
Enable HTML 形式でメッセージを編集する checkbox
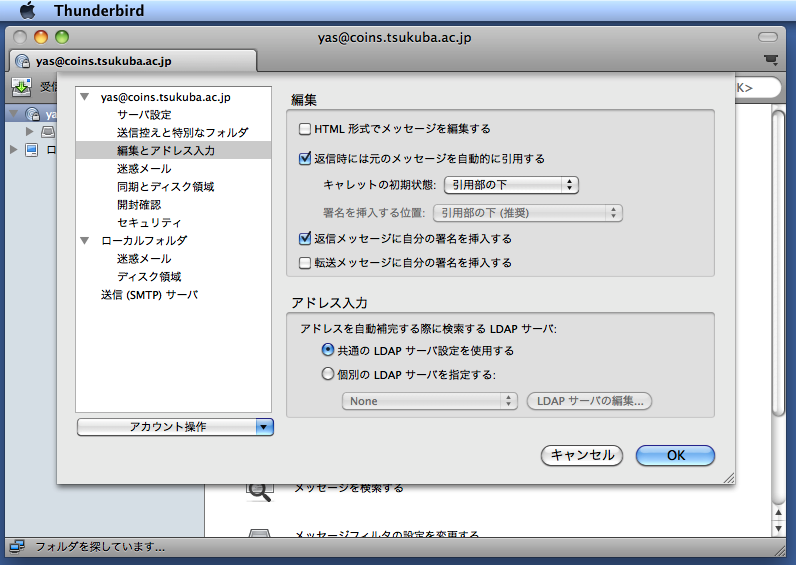tap(305, 129)
